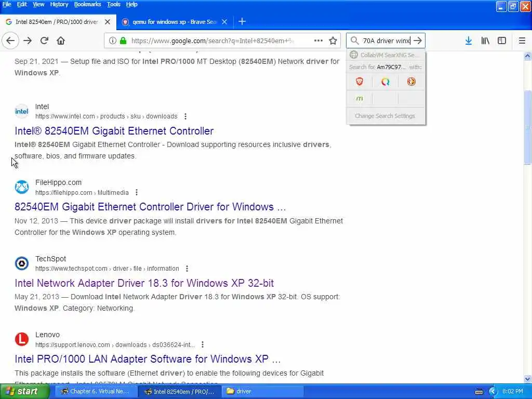Screen dimensions: 532x399
Task: Switch to Chapter 6. Virtual Ne... taskbar window
Action: pyautogui.click(x=95, y=391)
